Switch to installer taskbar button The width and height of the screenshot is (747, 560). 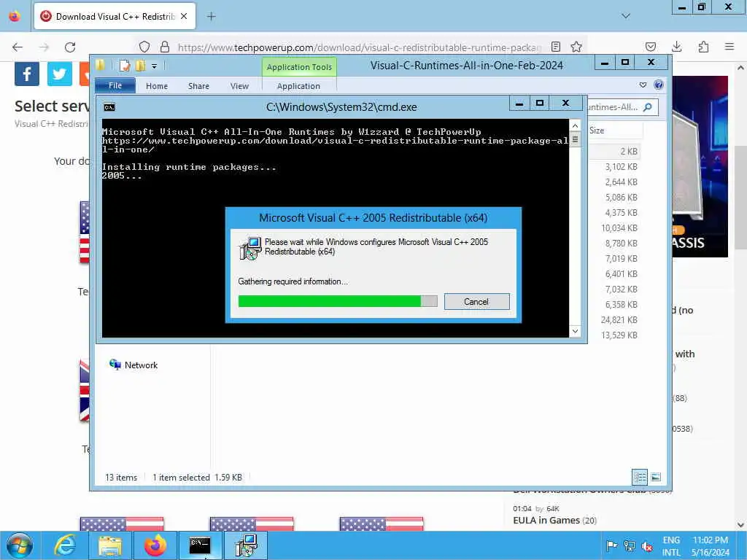(x=246, y=545)
